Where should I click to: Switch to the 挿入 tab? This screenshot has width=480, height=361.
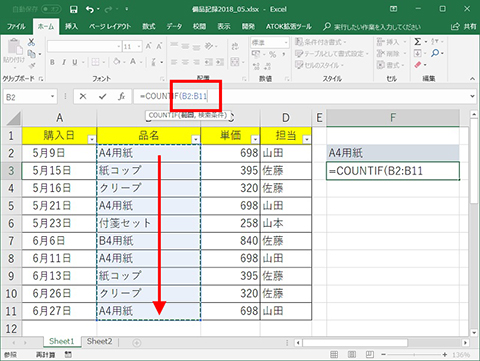coord(71,26)
